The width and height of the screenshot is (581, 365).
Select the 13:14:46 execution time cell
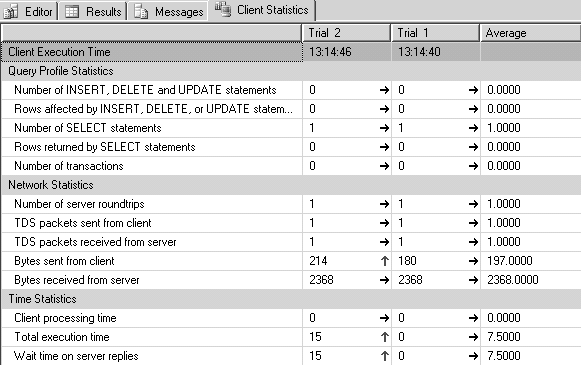point(347,52)
